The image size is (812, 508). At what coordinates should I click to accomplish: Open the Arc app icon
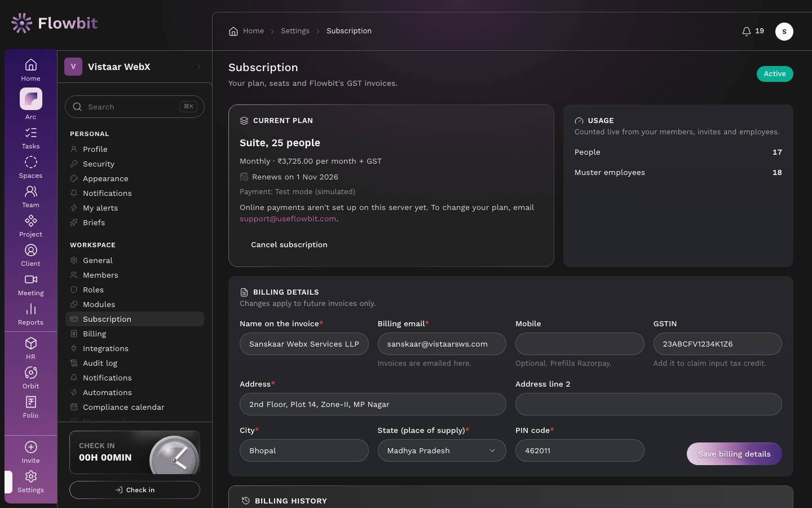pos(31,99)
